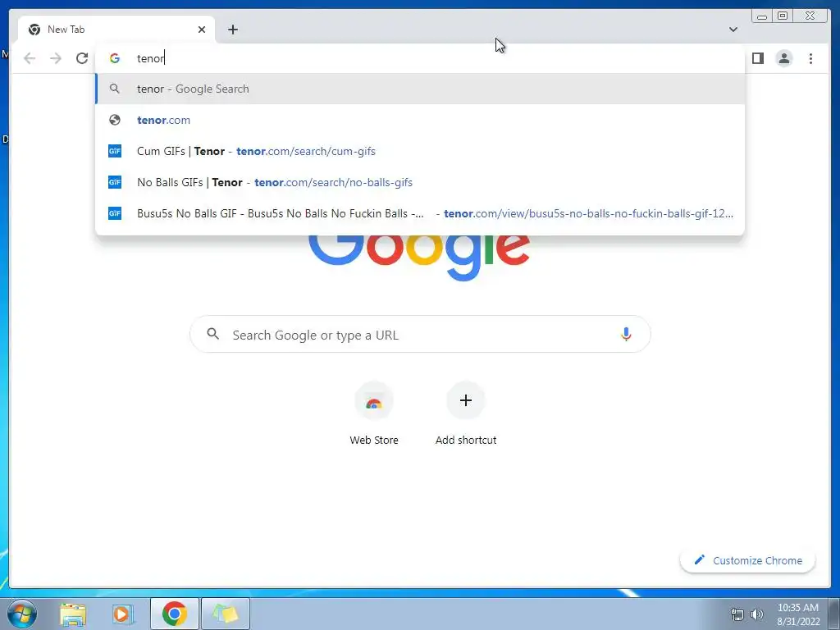Click the globe icon next to tenor.com
The image size is (840, 630).
click(115, 120)
